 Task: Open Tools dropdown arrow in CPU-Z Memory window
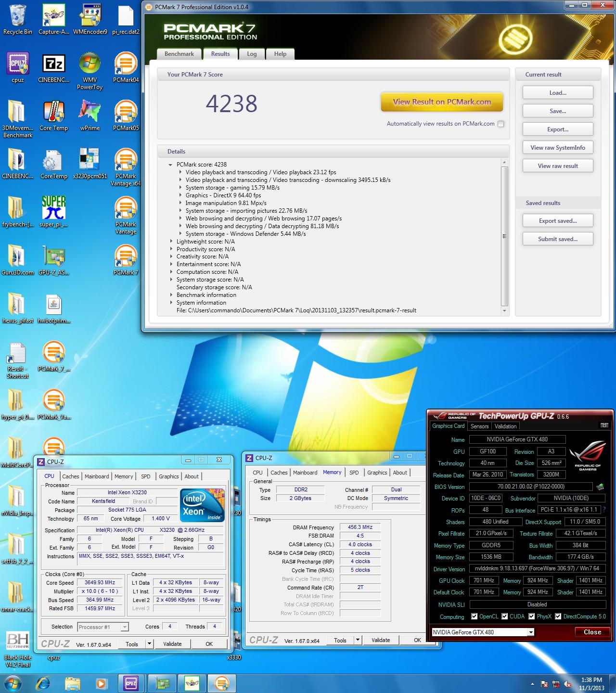(x=357, y=640)
